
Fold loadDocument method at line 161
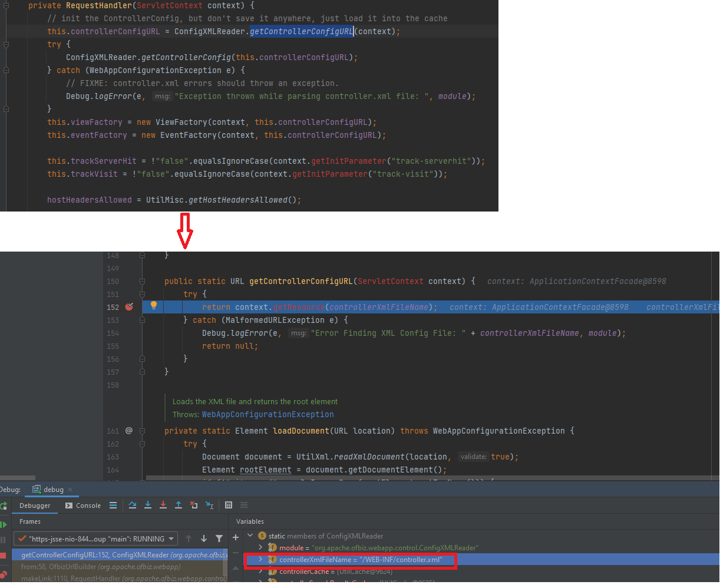click(x=142, y=431)
